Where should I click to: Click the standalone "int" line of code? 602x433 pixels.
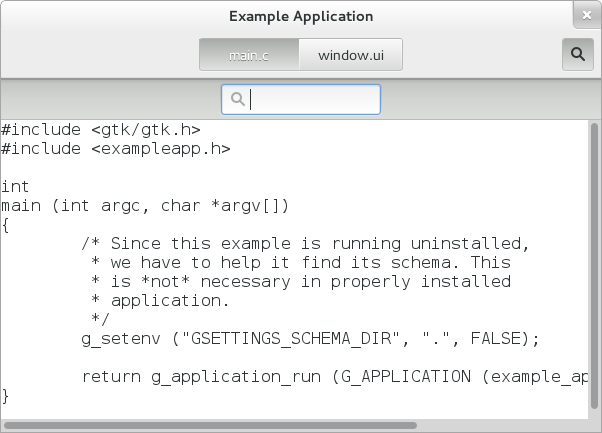point(15,186)
